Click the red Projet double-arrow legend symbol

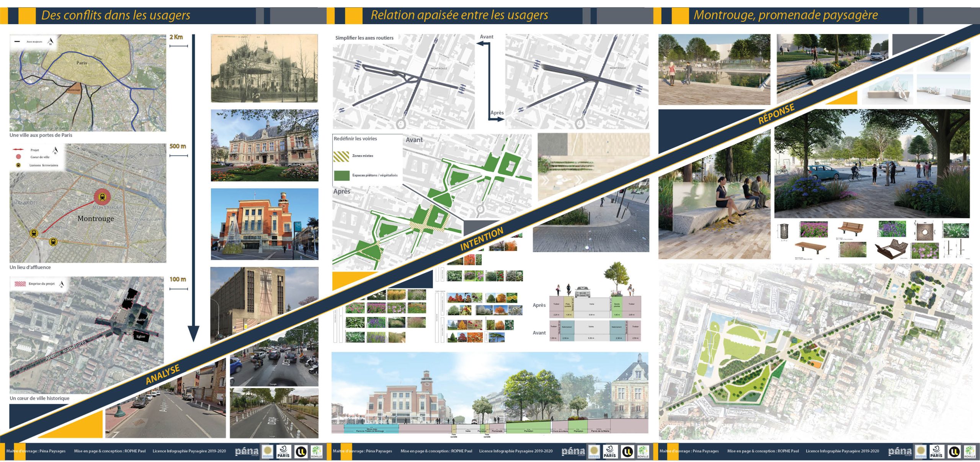[18, 150]
